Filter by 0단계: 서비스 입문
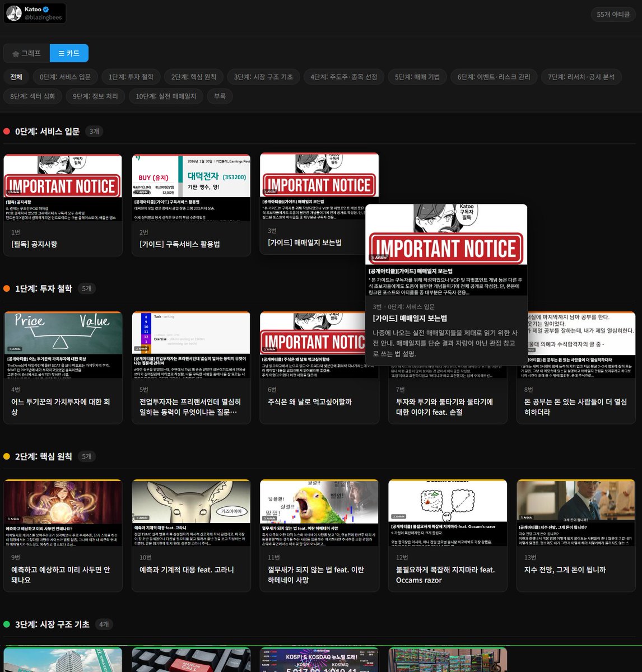The height and width of the screenshot is (672, 642). pos(65,77)
